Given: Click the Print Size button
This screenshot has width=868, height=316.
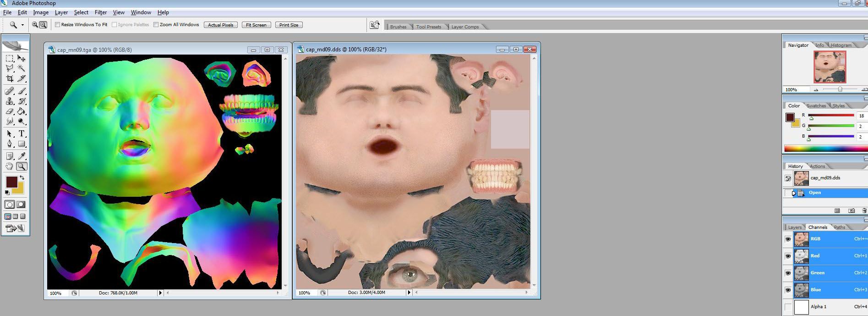Looking at the screenshot, I should pos(289,25).
